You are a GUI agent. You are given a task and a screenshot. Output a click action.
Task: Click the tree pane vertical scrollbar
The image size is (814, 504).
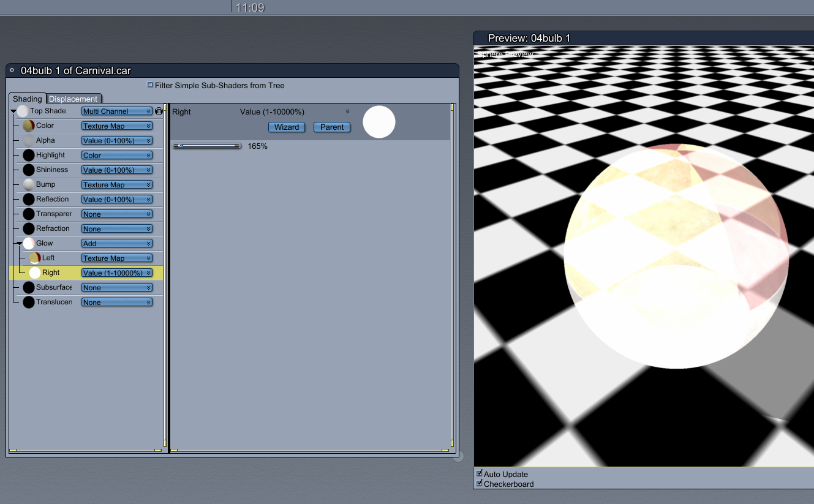(x=165, y=275)
